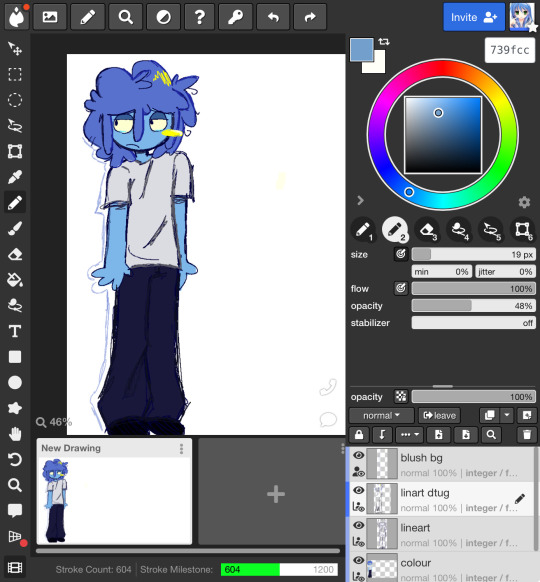Select brush preset slot 2
Screen dimensions: 540x582
pyautogui.click(x=395, y=230)
